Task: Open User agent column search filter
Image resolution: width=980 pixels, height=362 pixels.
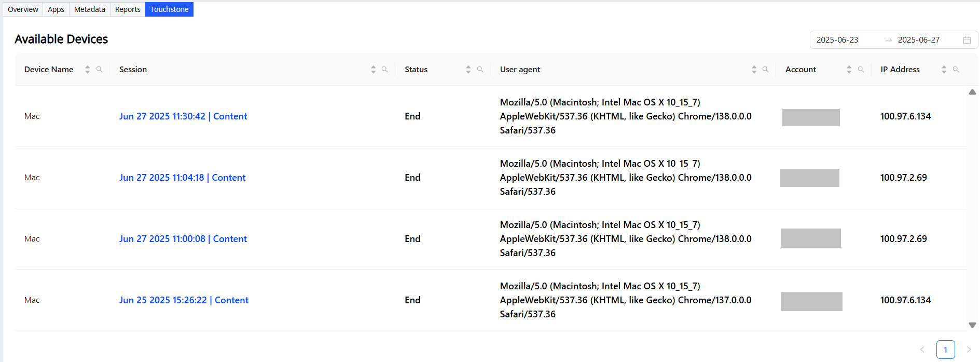Action: (765, 70)
